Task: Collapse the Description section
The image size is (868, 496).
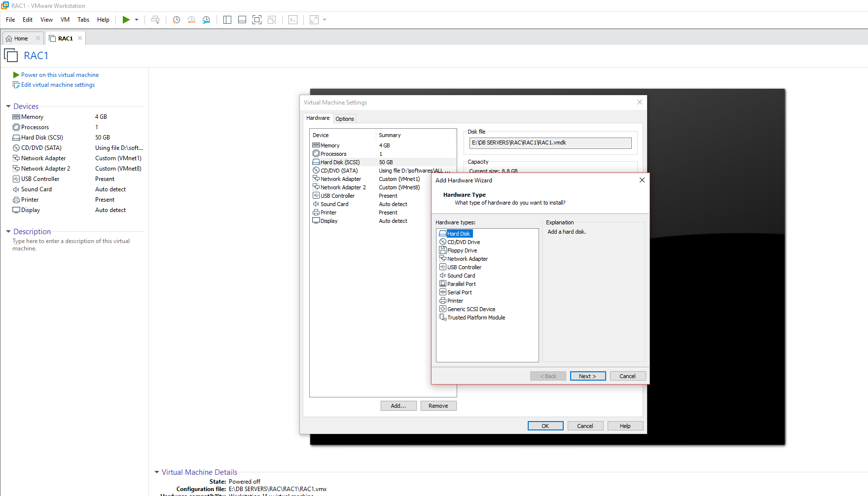Action: click(x=8, y=232)
